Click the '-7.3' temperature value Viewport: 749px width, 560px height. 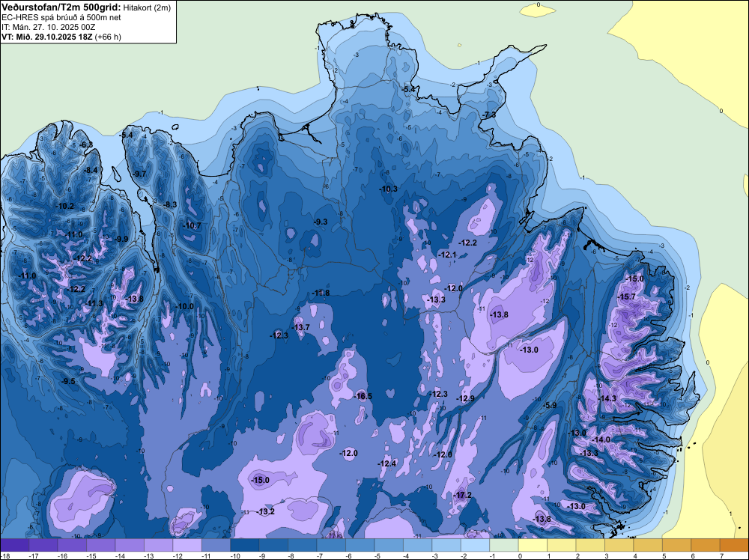(488, 115)
